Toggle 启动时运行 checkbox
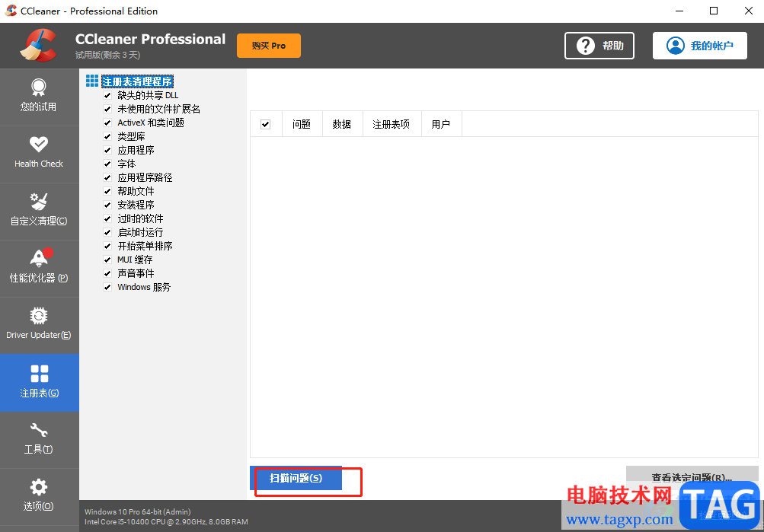This screenshot has height=532, width=764. [107, 232]
